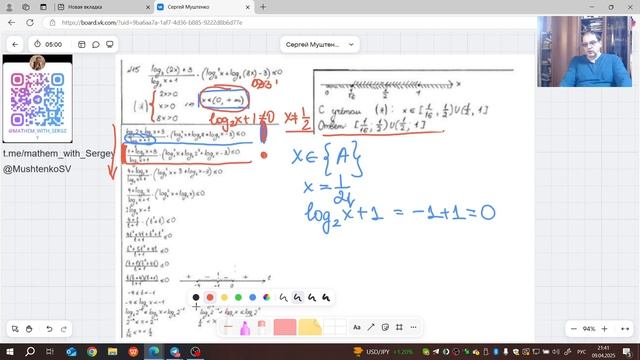
Task: Add a pink shape to the board
Action: click(x=285, y=327)
